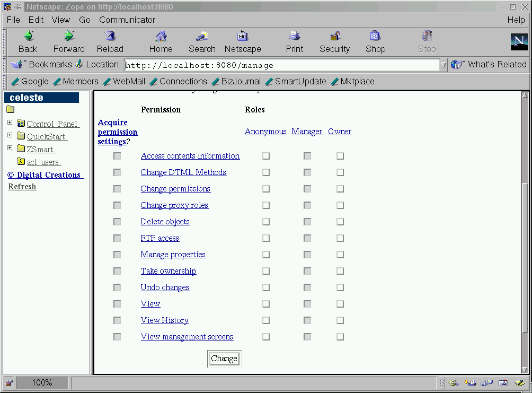The width and height of the screenshot is (532, 393).
Task: Submit permissions with the Change button
Action: coord(224,359)
